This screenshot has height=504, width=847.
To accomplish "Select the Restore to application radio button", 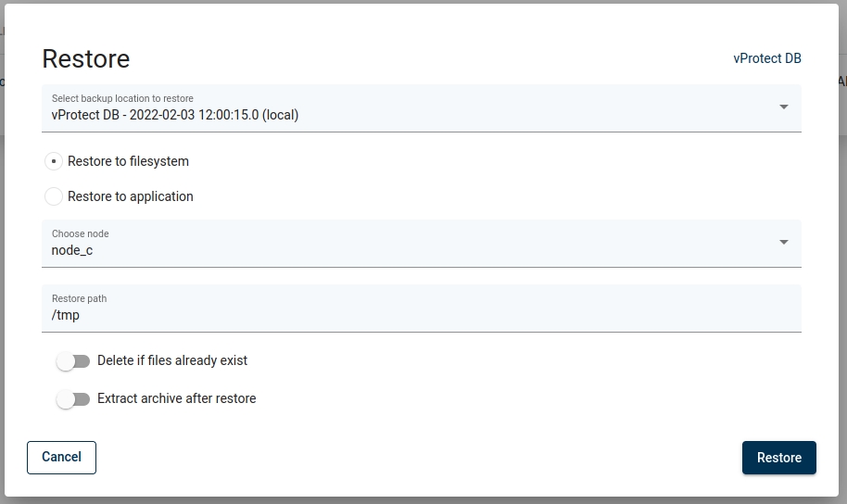I will (54, 196).
